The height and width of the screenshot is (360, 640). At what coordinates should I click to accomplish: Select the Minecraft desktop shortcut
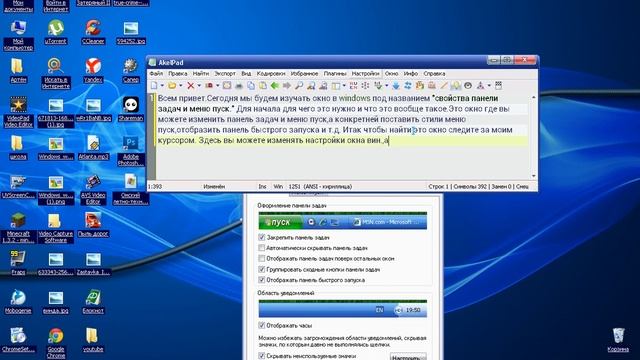coord(18,228)
